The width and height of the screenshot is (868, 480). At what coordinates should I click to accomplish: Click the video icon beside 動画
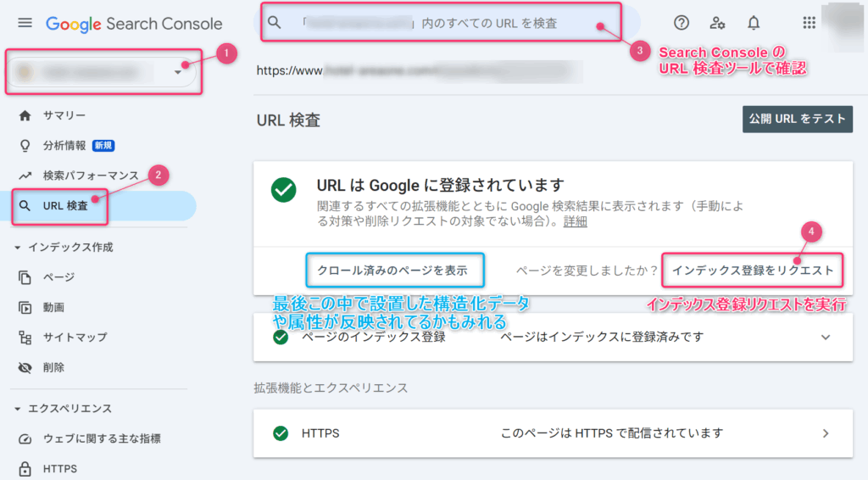[x=25, y=307]
